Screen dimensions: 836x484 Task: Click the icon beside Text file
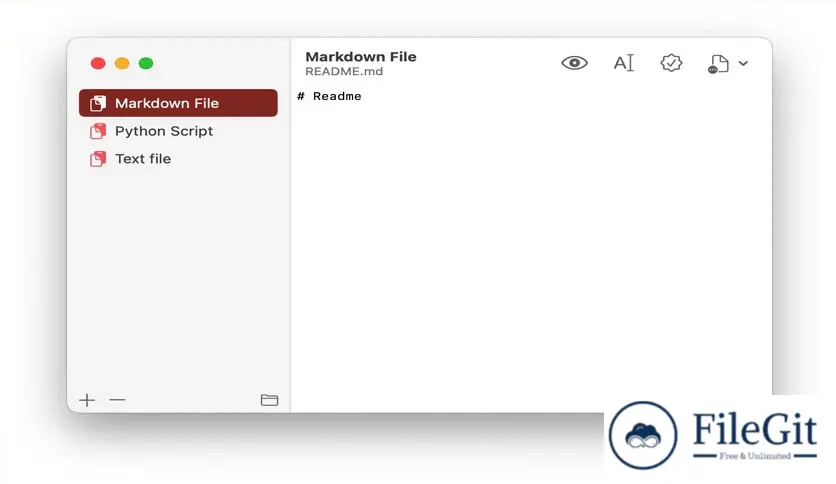tap(98, 159)
